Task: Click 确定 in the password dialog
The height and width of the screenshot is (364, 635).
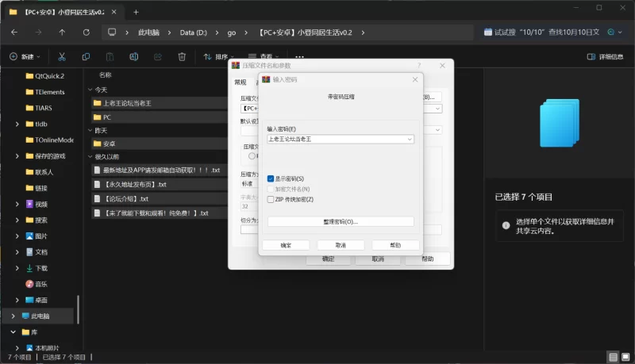Action: 286,245
